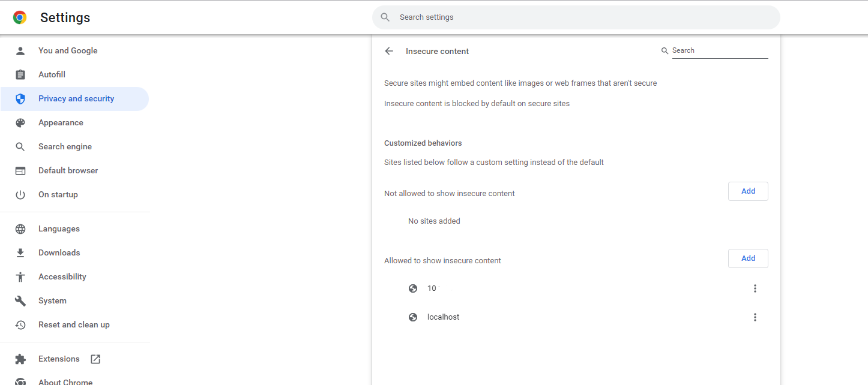Viewport: 868px width, 385px height.
Task: Open Reset and clean up page
Action: [74, 325]
